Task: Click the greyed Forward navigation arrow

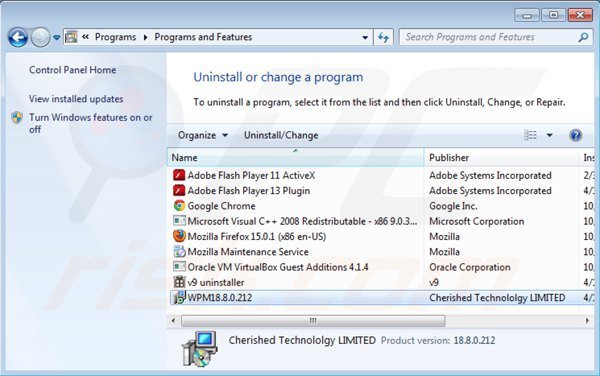Action: 40,37
